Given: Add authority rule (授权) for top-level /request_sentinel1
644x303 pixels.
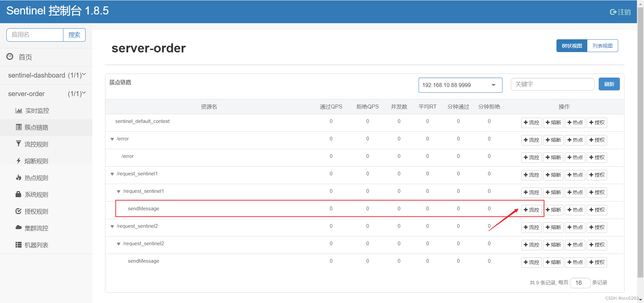Looking at the screenshot, I should coord(597,175).
